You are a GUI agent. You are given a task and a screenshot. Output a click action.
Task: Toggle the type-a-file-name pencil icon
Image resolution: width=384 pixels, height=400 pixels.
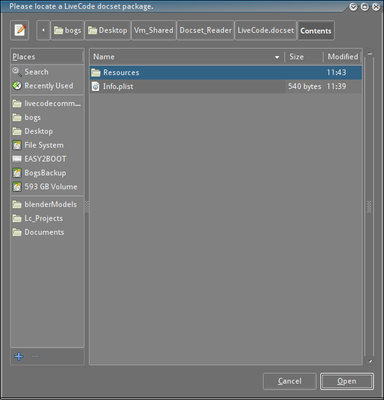point(20,30)
